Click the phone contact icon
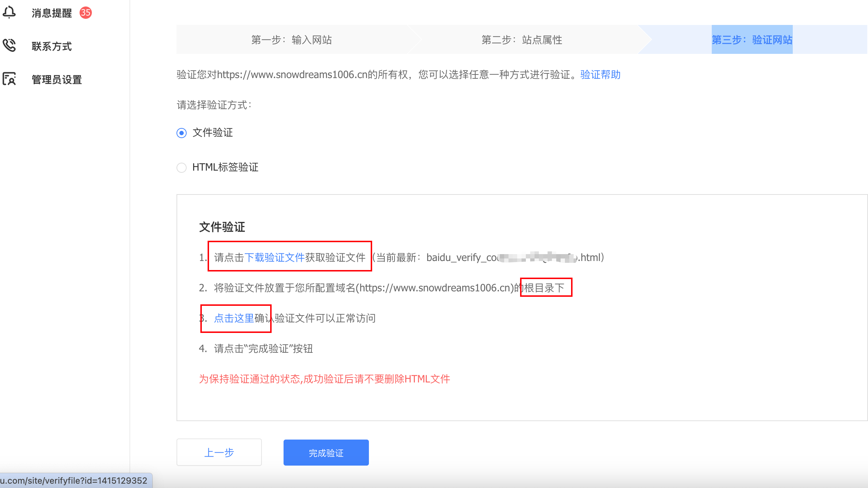868x488 pixels. 9,46
